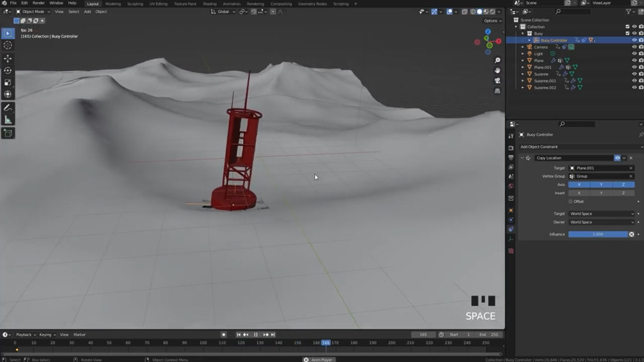Image resolution: width=644 pixels, height=362 pixels.
Task: Open the Playback dropdown in timeline
Action: [26, 335]
